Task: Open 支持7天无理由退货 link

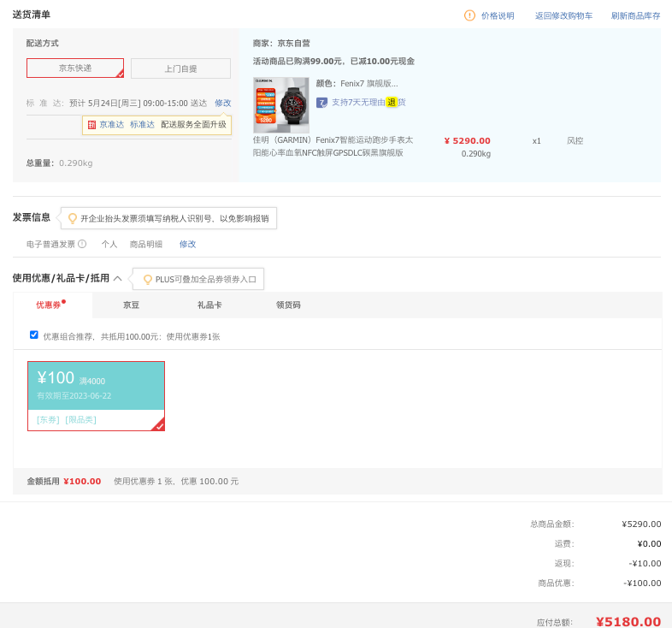Action: (368, 103)
